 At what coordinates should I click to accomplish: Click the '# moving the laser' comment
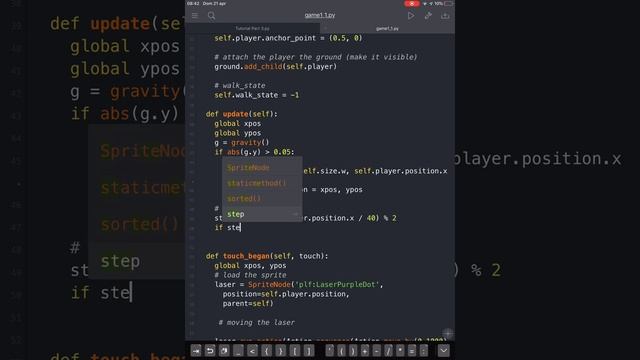256,322
